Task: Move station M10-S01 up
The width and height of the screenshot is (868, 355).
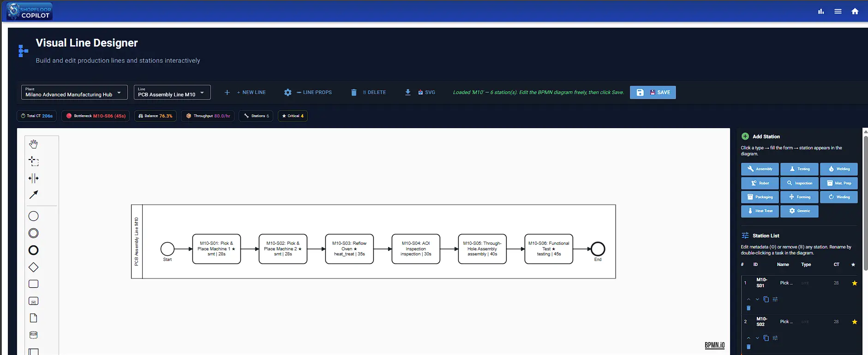Action: (x=748, y=300)
